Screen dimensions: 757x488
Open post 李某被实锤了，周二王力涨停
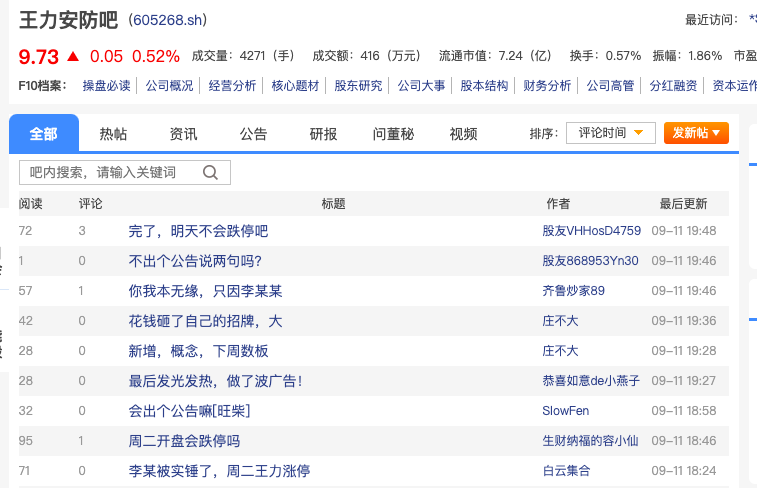click(219, 471)
